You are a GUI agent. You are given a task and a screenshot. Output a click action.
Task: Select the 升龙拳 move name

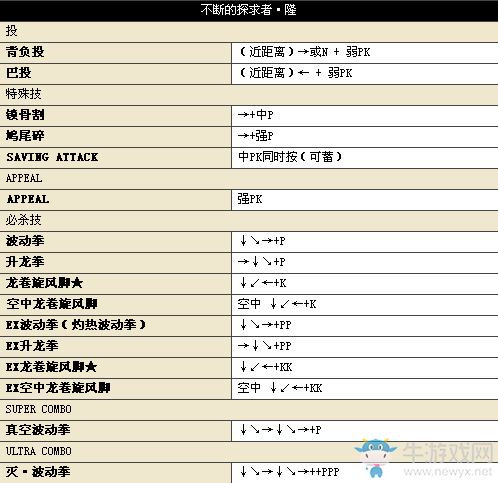click(25, 262)
